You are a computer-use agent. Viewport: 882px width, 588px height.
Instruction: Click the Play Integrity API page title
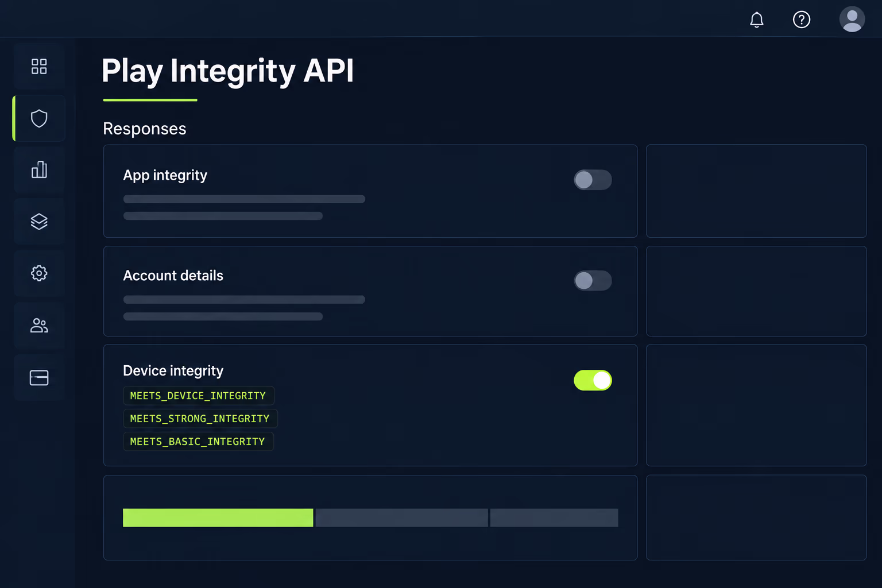228,71
